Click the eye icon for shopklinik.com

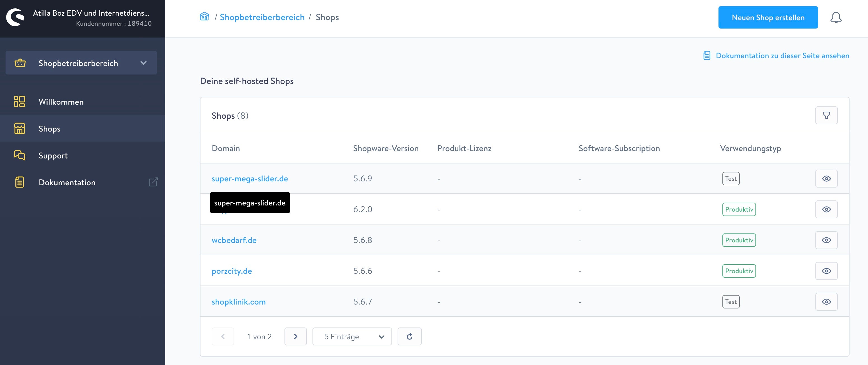tap(826, 302)
